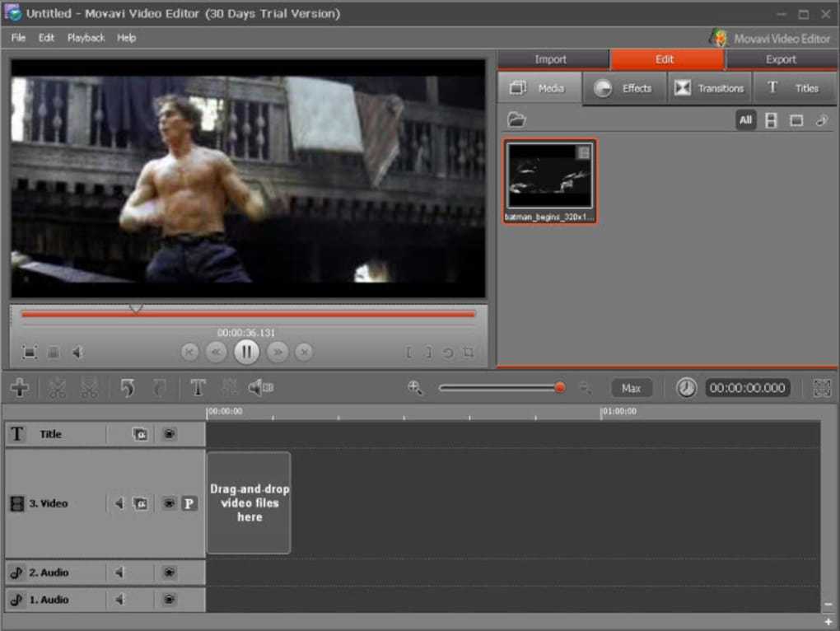This screenshot has width=840, height=631.
Task: Filter media bin by images
Action: click(796, 120)
